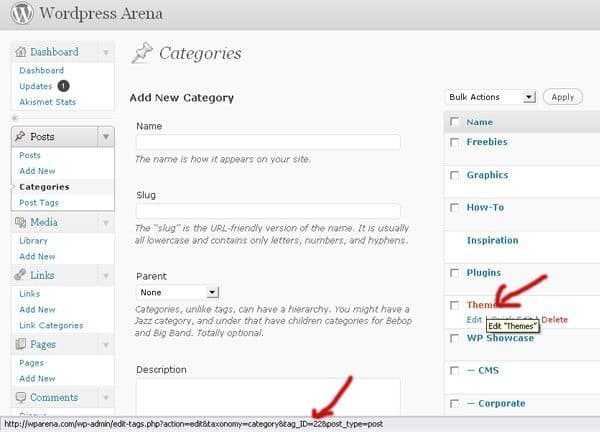
Task: Collapse the Dashboard menu arrow
Action: click(x=106, y=52)
